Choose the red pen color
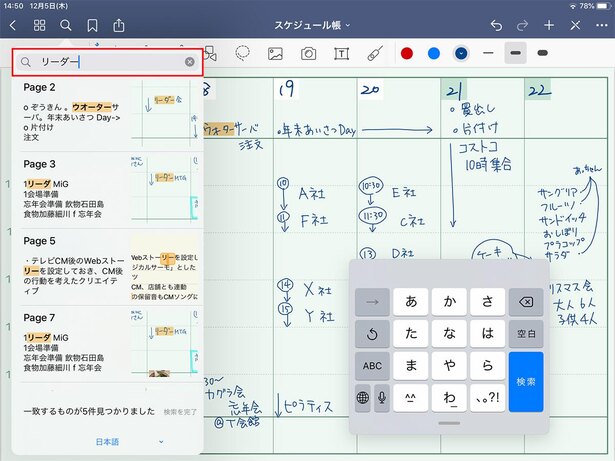Screen dimensions: 615x461 coord(407,53)
